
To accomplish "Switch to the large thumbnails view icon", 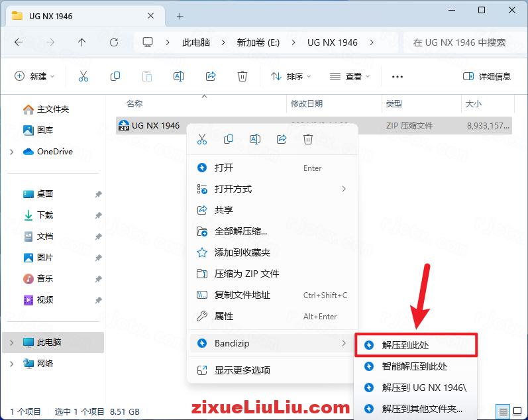I will click(x=517, y=411).
